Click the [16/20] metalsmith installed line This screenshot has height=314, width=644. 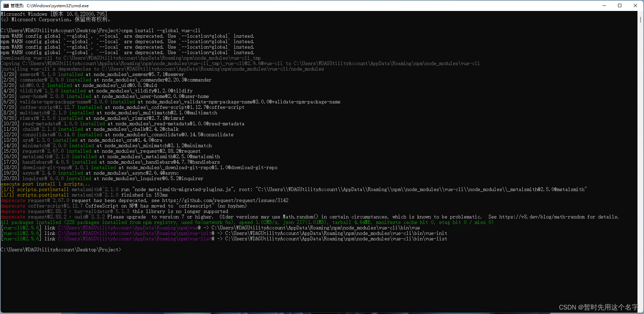point(110,156)
